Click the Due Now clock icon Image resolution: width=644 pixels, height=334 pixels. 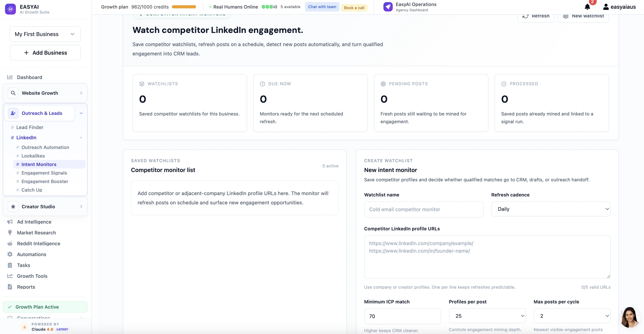pos(263,84)
